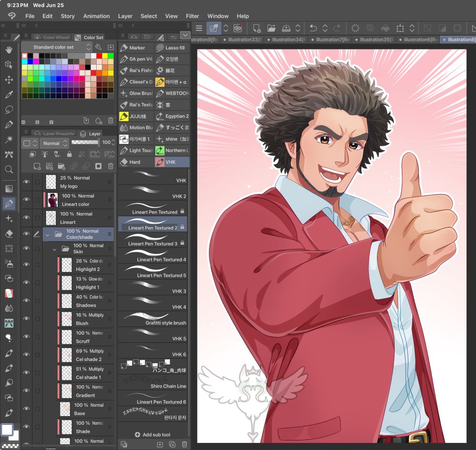Switch to the Illustration34 canvas tab
Viewport: 476px width, 450px height.
click(287, 40)
